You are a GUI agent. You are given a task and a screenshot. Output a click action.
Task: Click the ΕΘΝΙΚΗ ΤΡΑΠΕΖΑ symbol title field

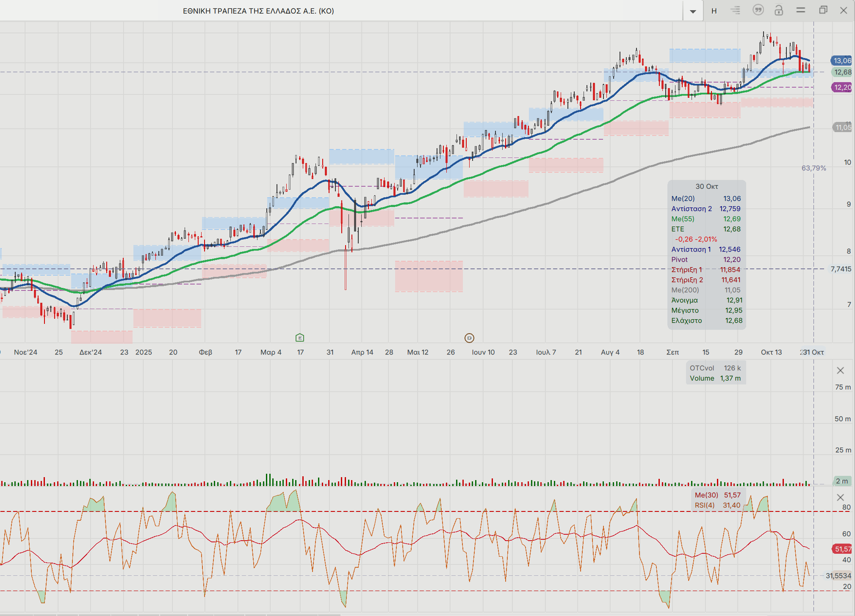pyautogui.click(x=258, y=11)
